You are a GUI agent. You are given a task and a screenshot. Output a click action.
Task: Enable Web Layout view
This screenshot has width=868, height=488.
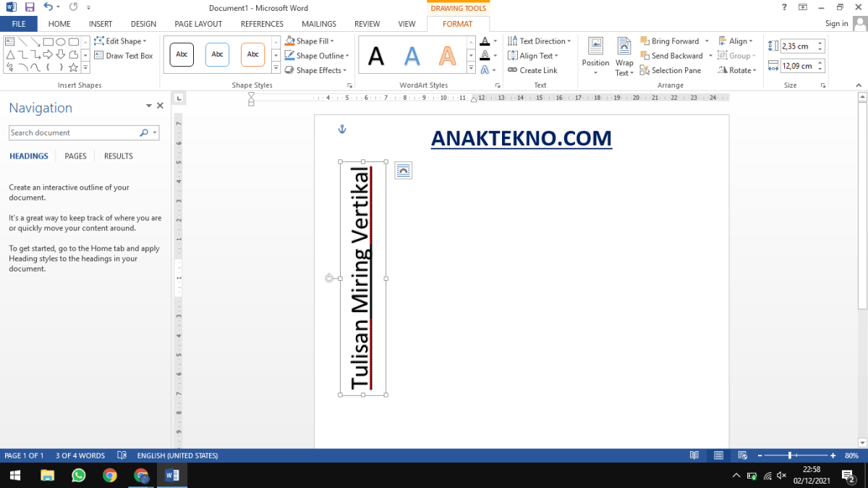[742, 455]
